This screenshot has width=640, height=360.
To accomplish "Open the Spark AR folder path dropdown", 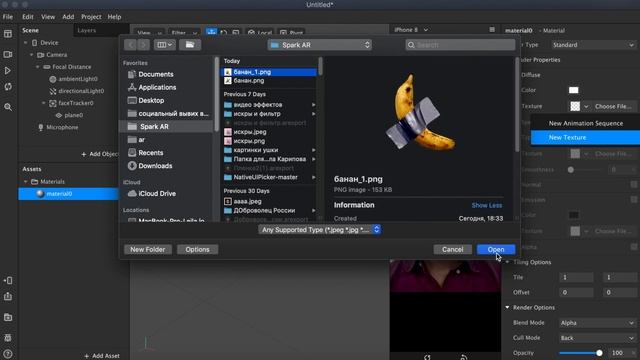I will (320, 45).
